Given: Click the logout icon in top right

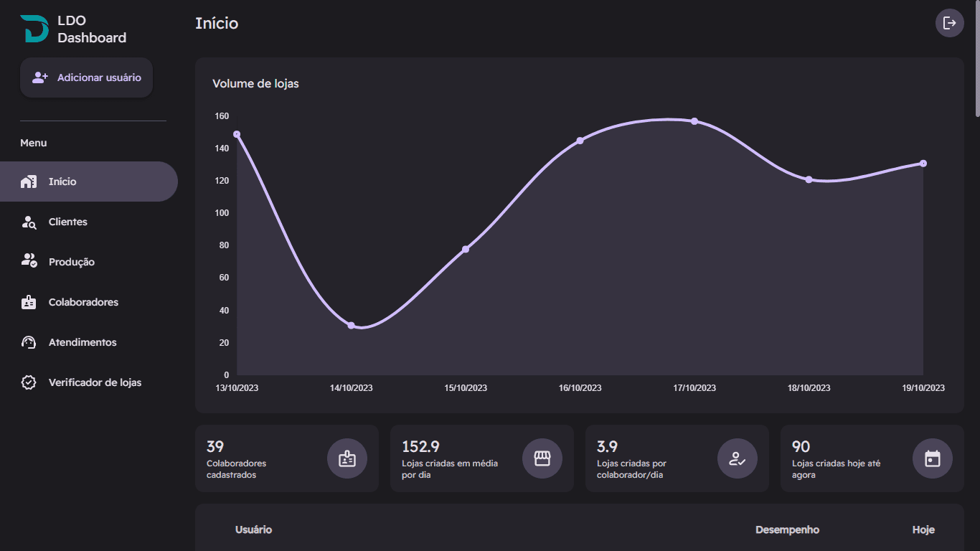Looking at the screenshot, I should pyautogui.click(x=949, y=23).
